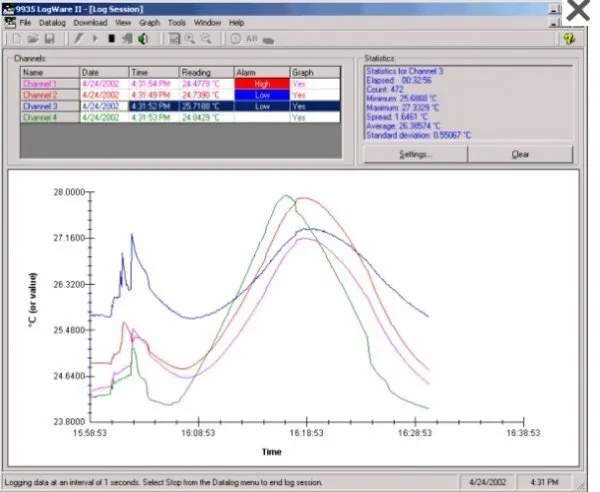
Task: Click the Time column header
Action: (x=154, y=72)
